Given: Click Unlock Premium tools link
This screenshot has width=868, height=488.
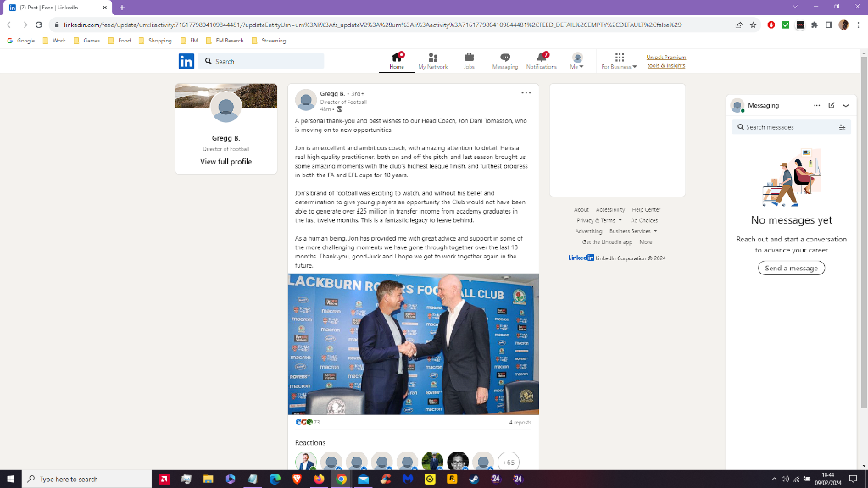Looking at the screenshot, I should tap(666, 61).
